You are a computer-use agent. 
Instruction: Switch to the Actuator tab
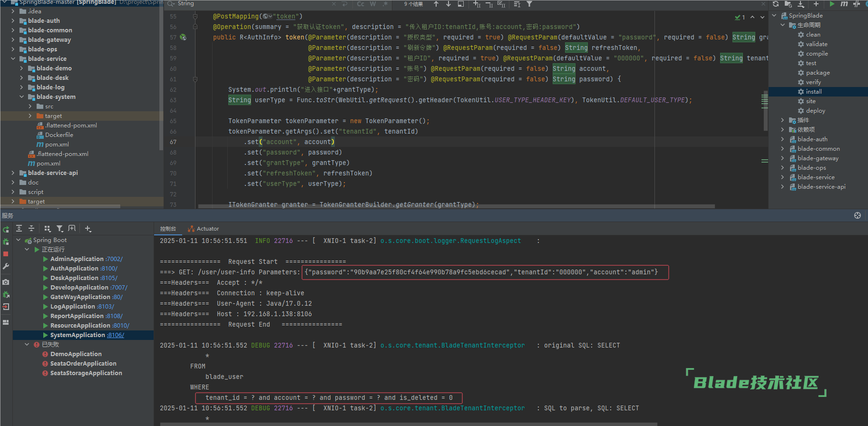pos(204,229)
